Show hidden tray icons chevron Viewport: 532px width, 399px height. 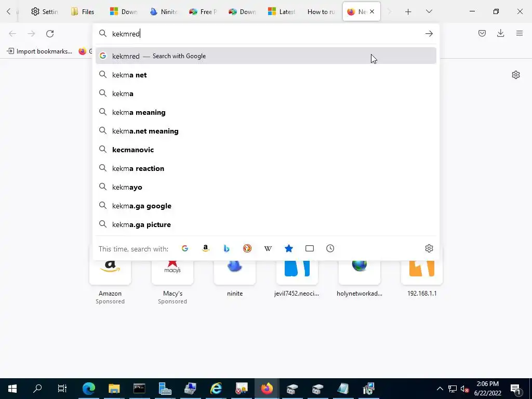(440, 389)
